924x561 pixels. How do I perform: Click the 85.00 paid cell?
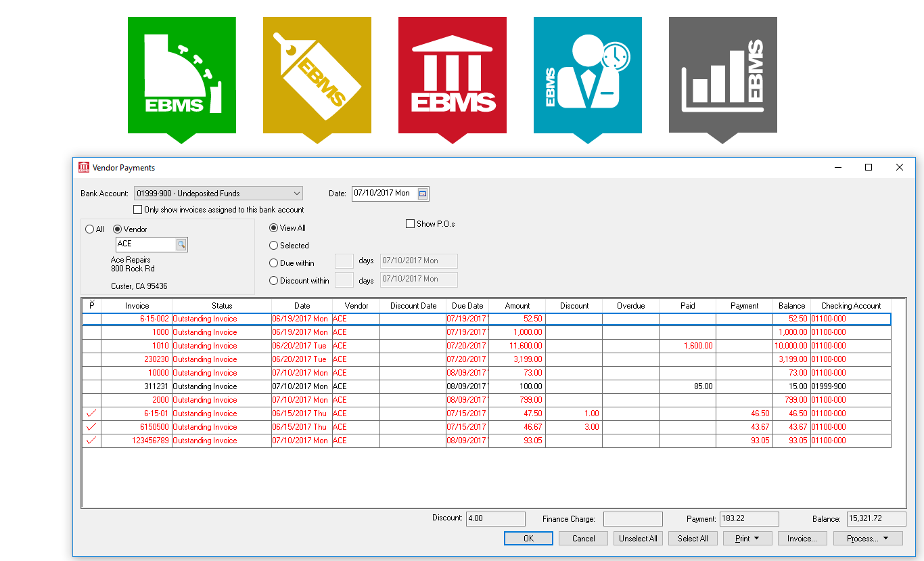point(687,386)
